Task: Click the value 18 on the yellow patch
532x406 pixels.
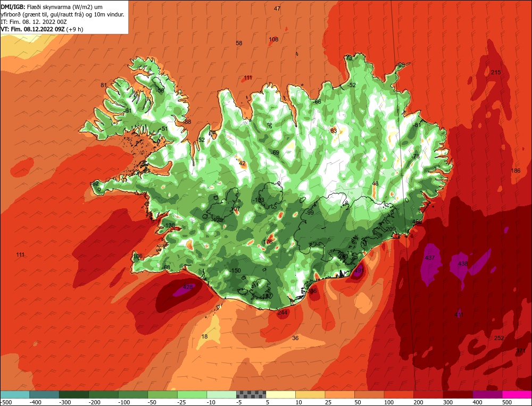Action: click(204, 336)
